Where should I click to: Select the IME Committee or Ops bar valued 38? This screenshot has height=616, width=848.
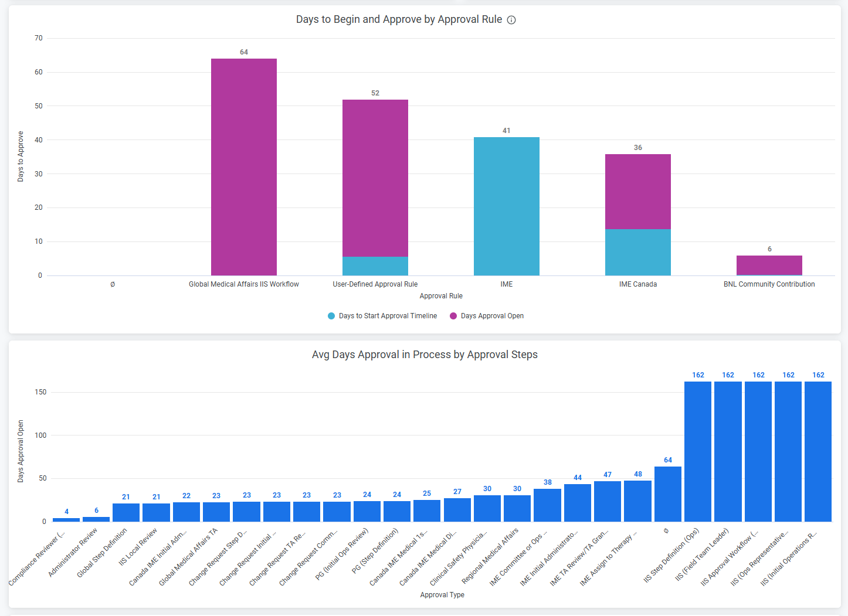[x=547, y=505]
